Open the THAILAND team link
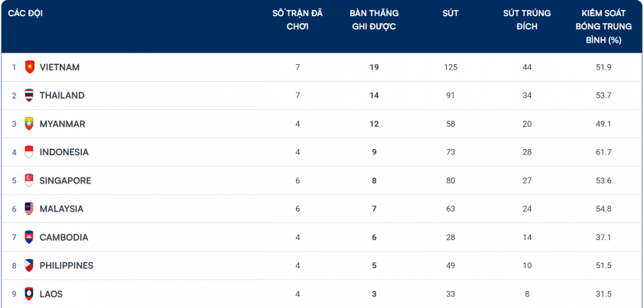The image size is (644, 308). coord(62,96)
